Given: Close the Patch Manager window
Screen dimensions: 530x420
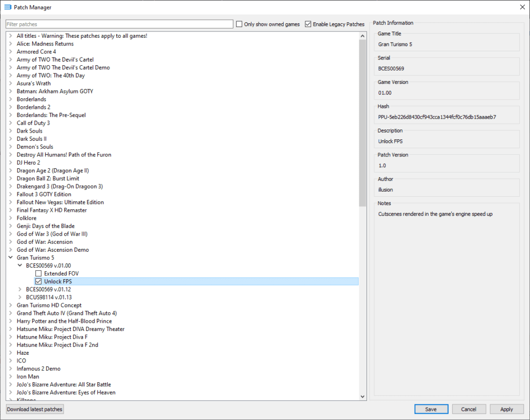Looking at the screenshot, I should [x=521, y=7].
